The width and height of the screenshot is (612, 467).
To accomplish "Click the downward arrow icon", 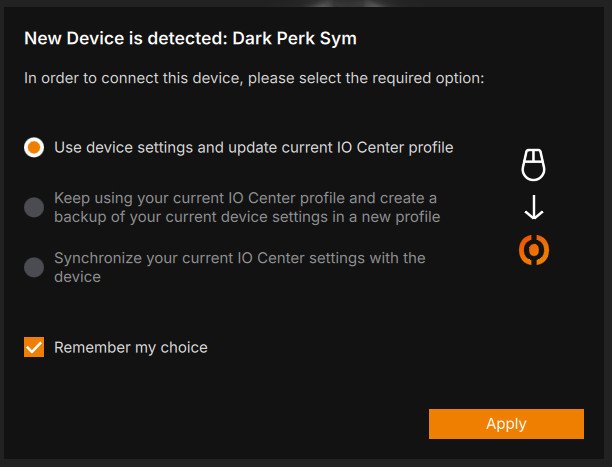I will click(534, 207).
